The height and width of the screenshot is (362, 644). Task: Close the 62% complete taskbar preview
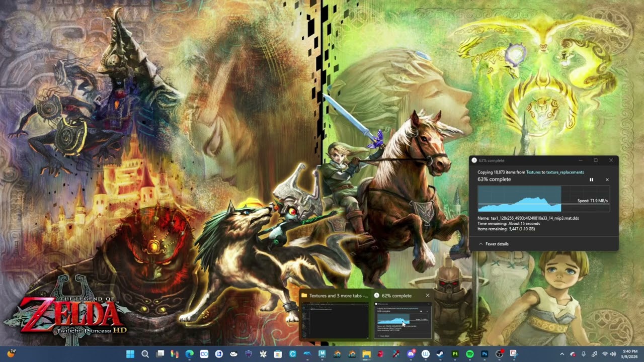(427, 296)
